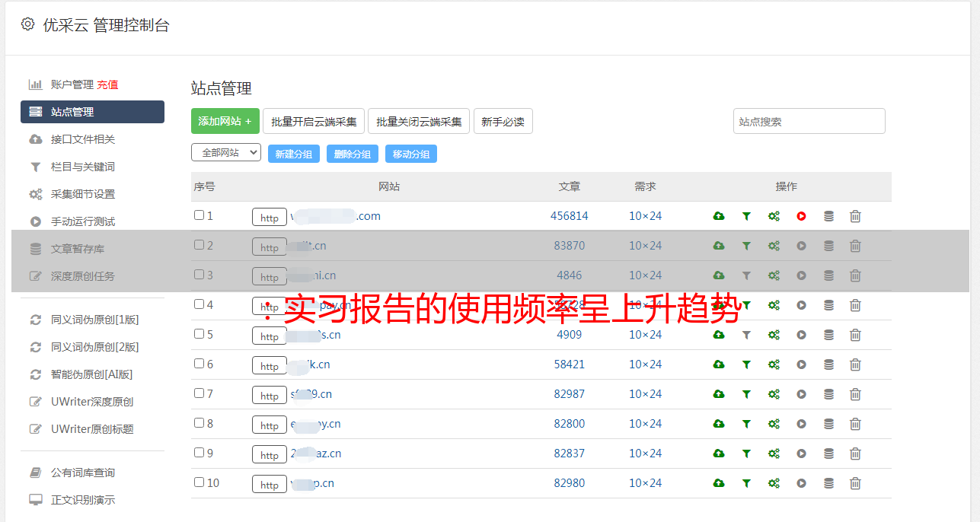Click the trash icon in row 10
This screenshot has width=980, height=522.
point(855,483)
